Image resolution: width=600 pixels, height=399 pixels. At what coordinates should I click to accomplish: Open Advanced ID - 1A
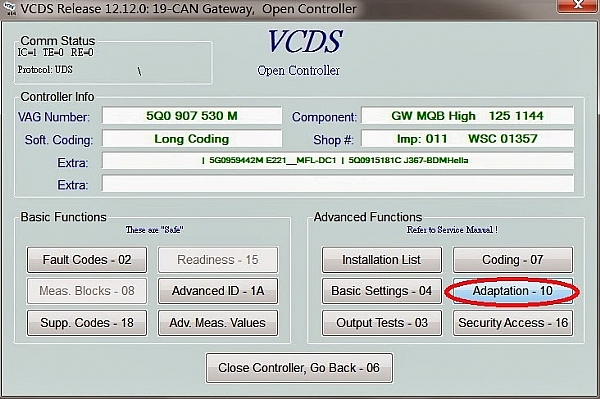point(218,291)
